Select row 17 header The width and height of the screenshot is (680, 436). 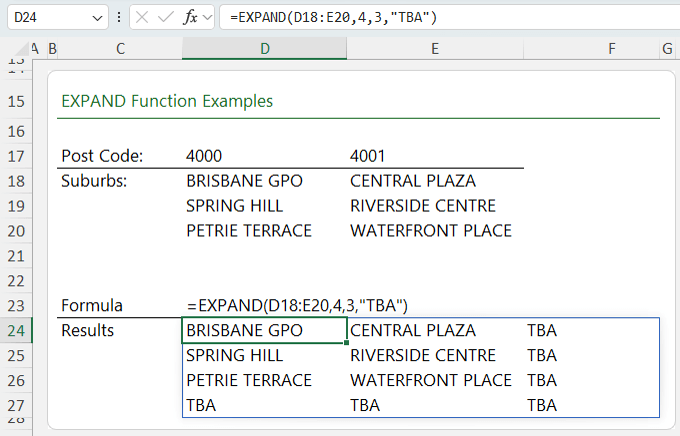pyautogui.click(x=16, y=156)
